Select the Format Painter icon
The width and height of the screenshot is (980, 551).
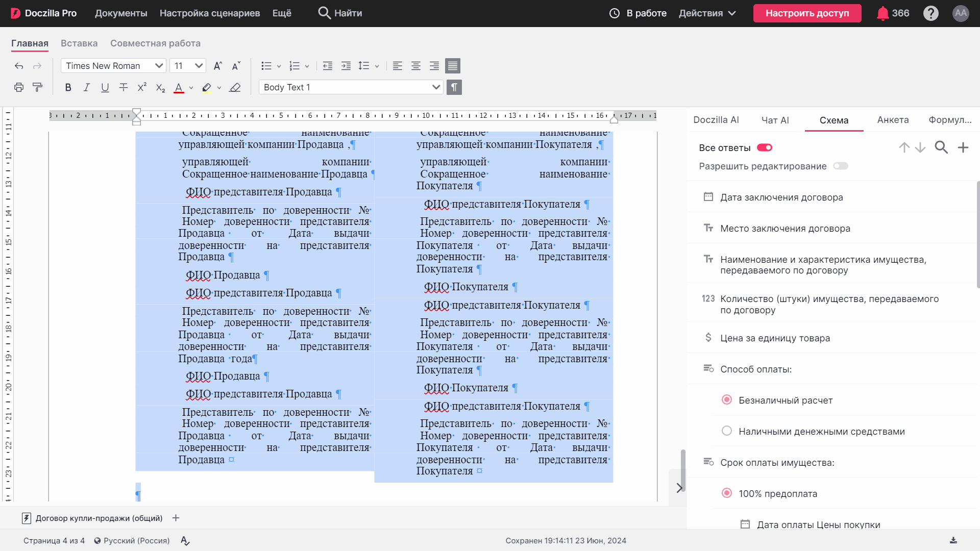pos(37,87)
